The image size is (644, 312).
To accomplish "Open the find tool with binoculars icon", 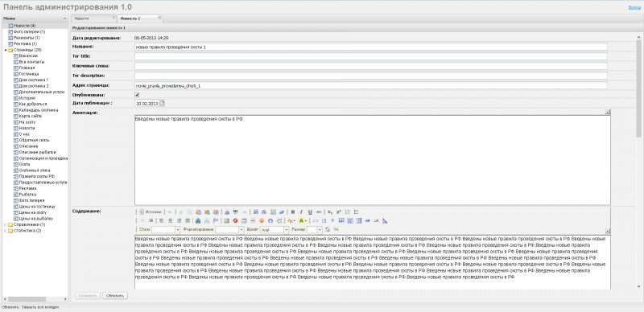I will click(x=255, y=211).
